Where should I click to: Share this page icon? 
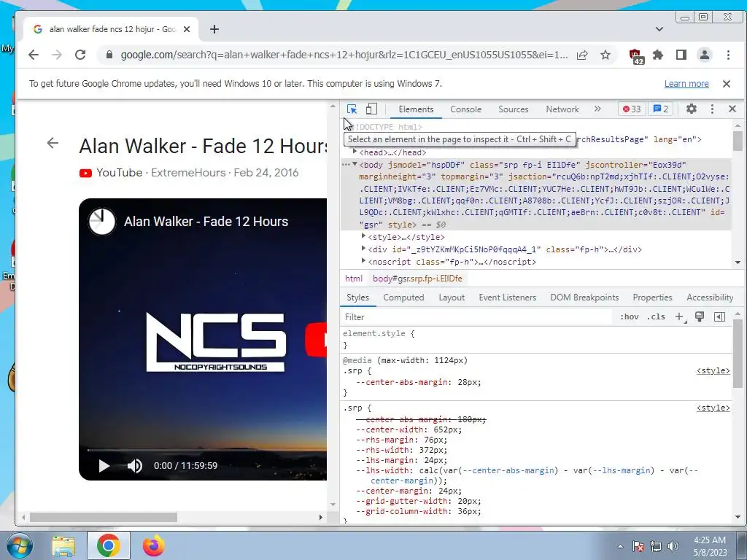[582, 55]
